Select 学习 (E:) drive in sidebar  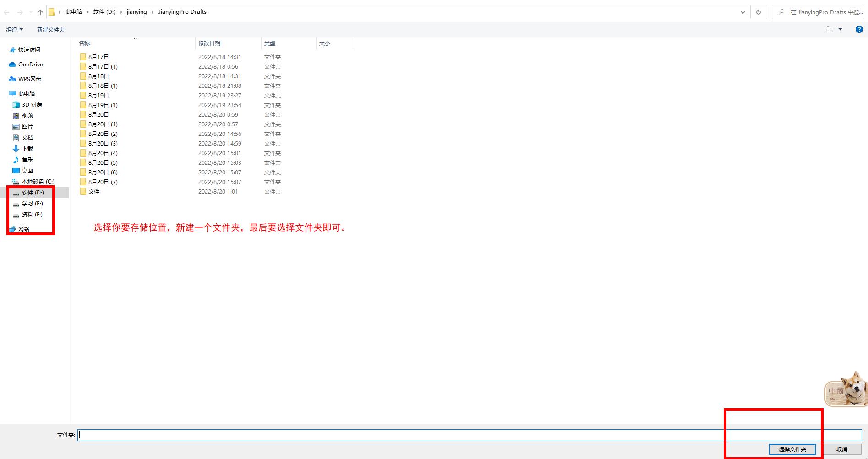click(x=32, y=204)
